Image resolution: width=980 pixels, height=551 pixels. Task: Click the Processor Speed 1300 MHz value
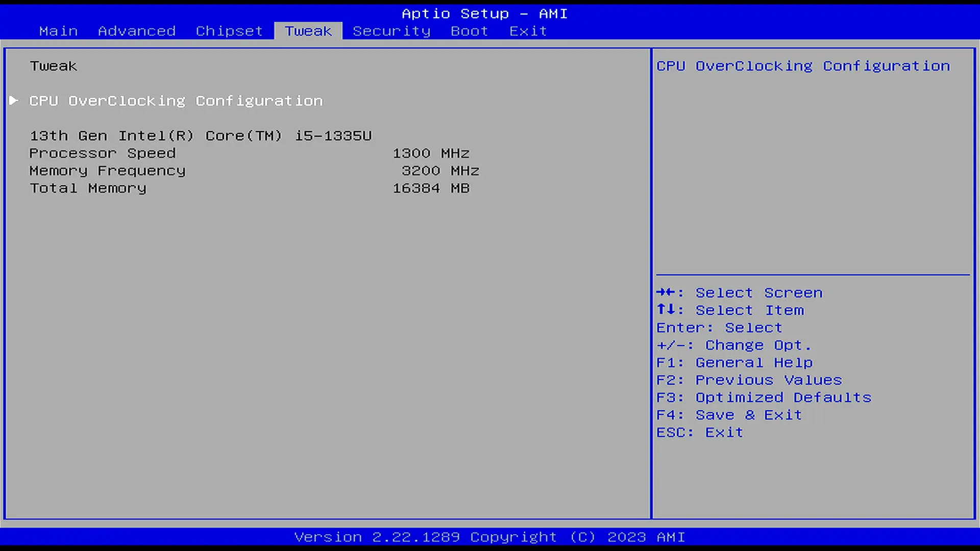click(431, 153)
